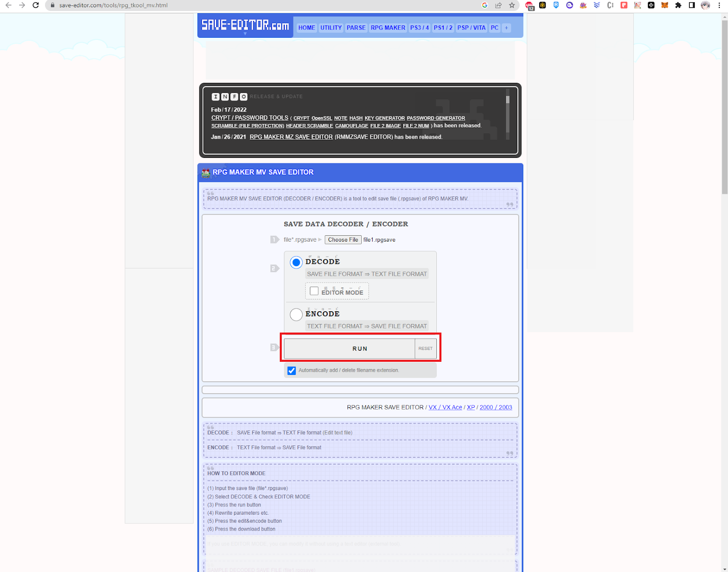
Task: Open the Chrome profile avatar
Action: [705, 5]
